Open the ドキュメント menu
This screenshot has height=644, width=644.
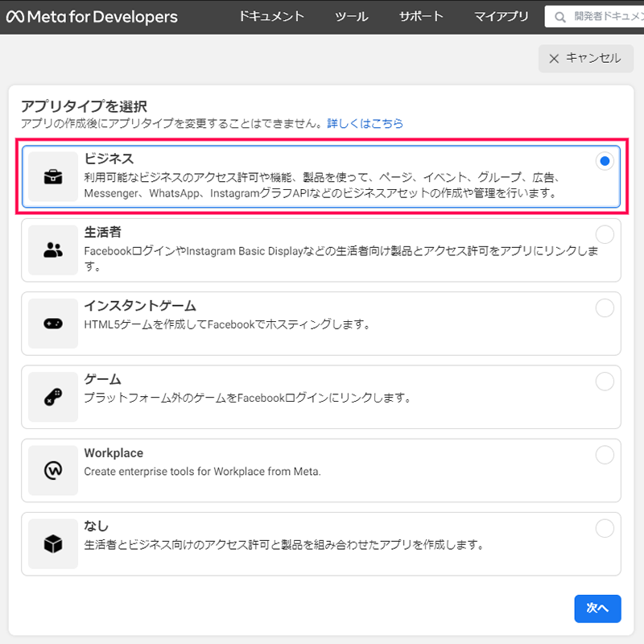pyautogui.click(x=271, y=17)
